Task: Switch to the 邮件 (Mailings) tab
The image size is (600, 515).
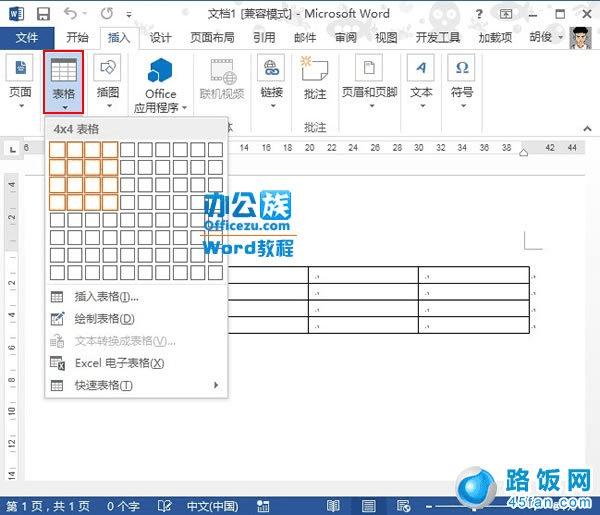Action: tap(305, 37)
